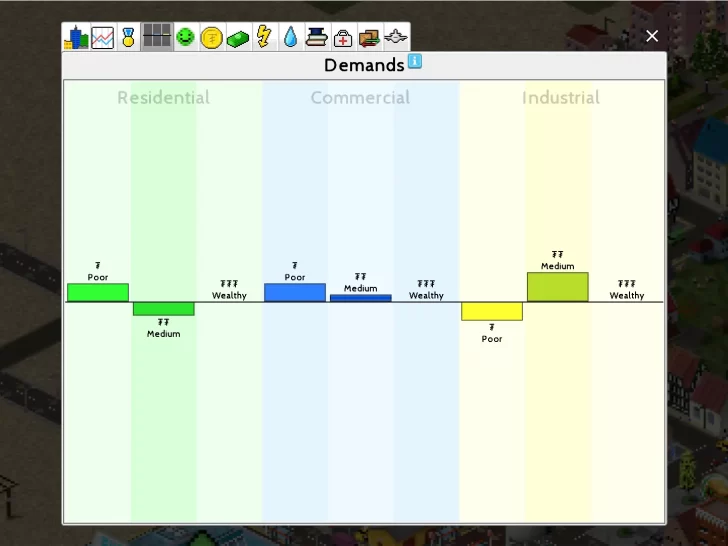This screenshot has width=728, height=546.
Task: Open the city buildings overview tab
Action: coord(76,38)
